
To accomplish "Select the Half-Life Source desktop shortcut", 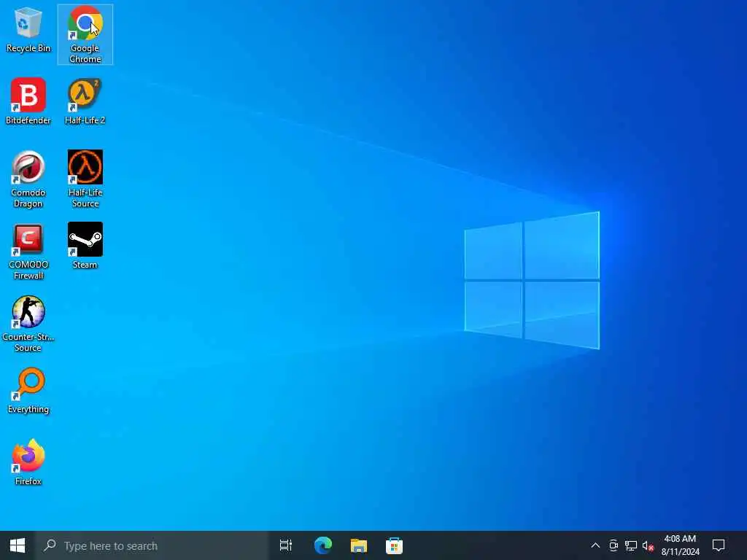I will (85, 179).
